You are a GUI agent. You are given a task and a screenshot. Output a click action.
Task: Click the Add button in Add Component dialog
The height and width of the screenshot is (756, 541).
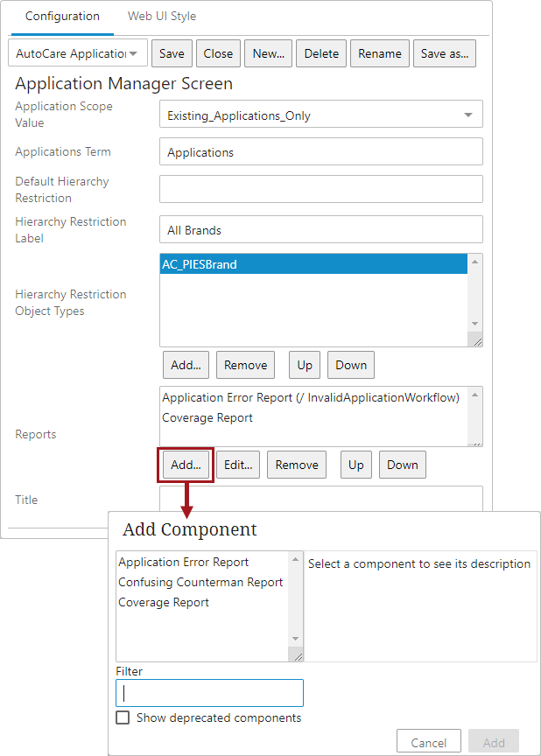click(x=494, y=742)
